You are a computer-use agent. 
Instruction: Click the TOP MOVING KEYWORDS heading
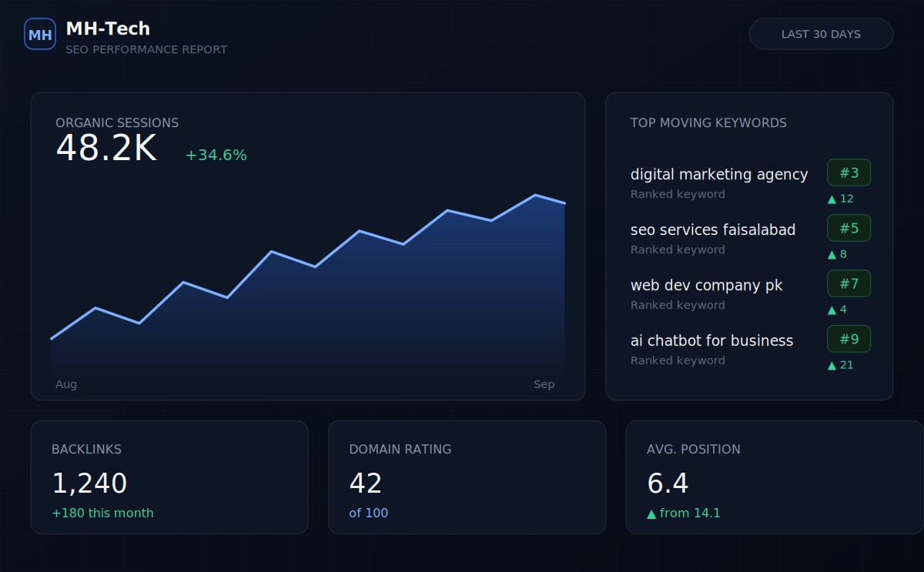tap(708, 122)
